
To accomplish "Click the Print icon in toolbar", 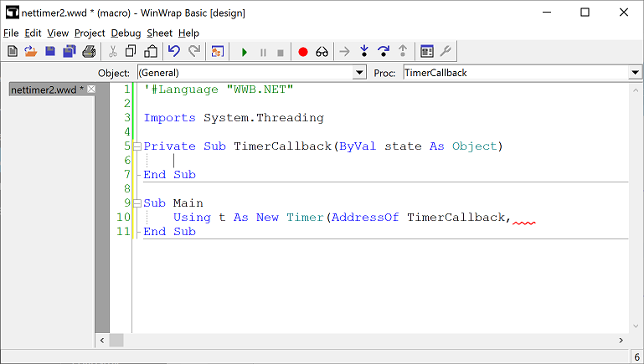I will point(89,52).
